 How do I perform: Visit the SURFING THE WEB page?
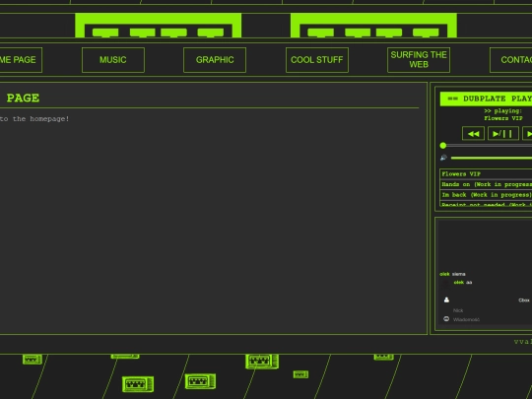click(419, 60)
